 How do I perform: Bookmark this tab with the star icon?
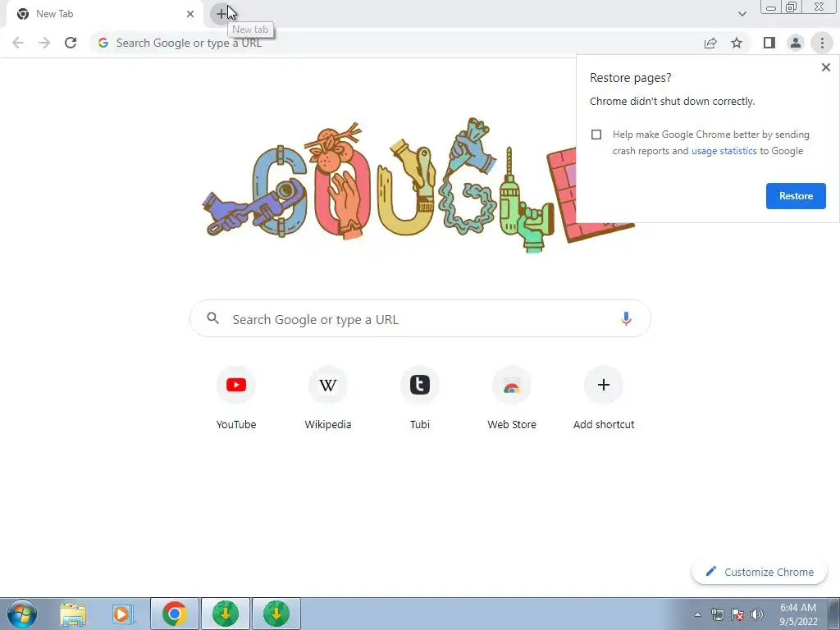[737, 43]
